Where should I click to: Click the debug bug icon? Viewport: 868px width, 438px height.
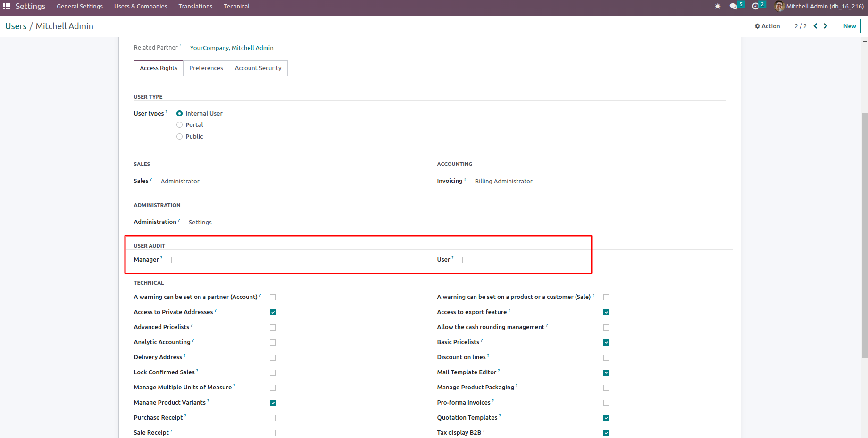point(718,7)
